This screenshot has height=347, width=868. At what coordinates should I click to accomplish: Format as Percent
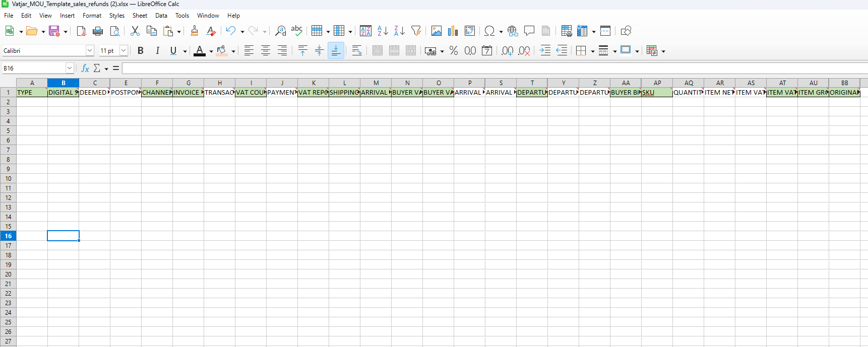[x=454, y=50]
